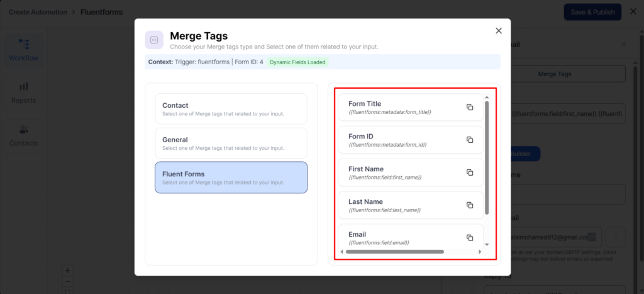This screenshot has width=644, height=294.
Task: Copy the Email merge tag
Action: pos(469,237)
